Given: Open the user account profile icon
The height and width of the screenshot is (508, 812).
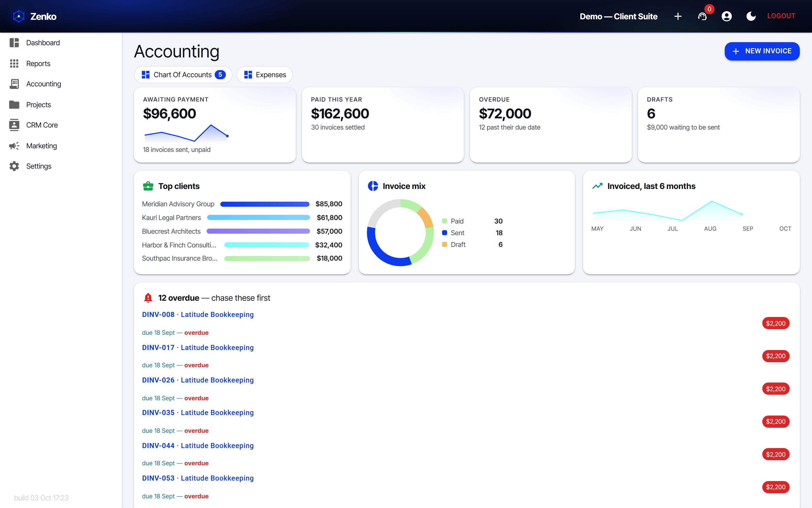Looking at the screenshot, I should click(x=726, y=16).
